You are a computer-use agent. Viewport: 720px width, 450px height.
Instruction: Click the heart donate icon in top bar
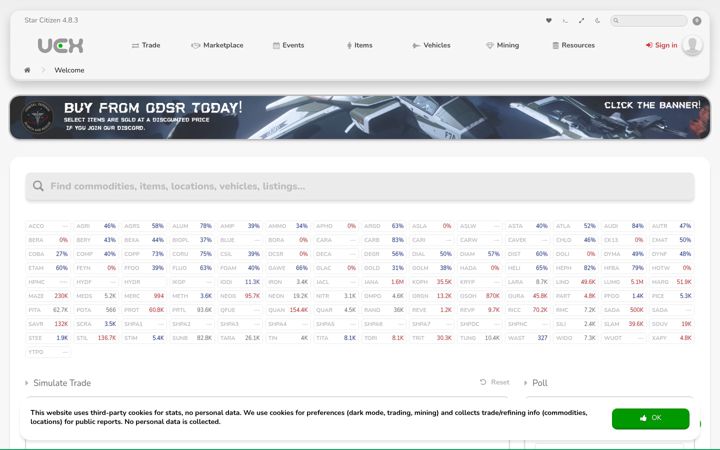[548, 20]
